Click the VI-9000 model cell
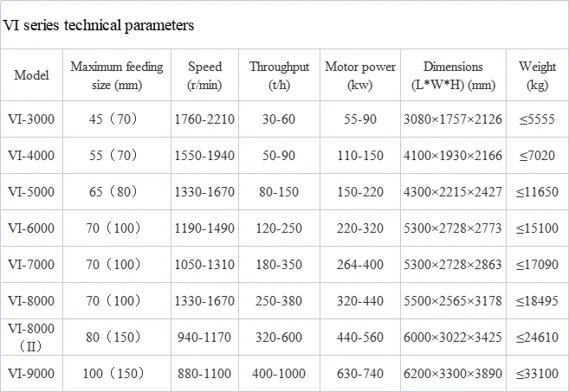The height and width of the screenshot is (392, 569). pos(31,374)
